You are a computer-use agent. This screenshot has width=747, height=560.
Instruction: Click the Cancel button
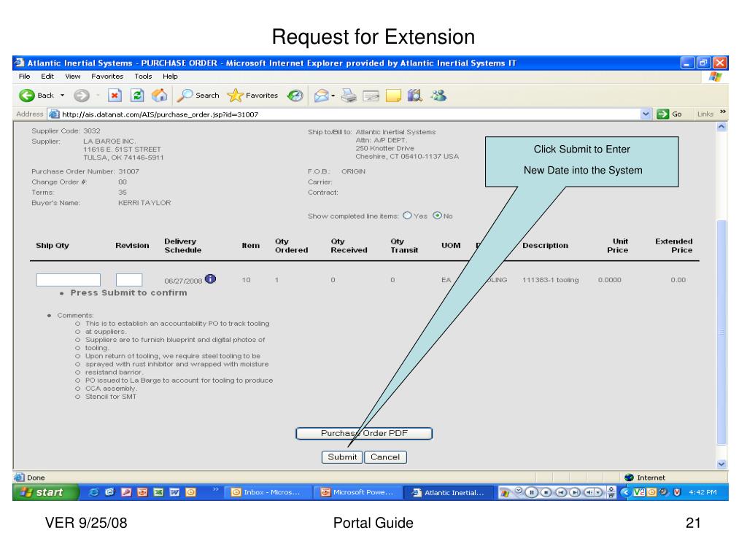pos(385,457)
